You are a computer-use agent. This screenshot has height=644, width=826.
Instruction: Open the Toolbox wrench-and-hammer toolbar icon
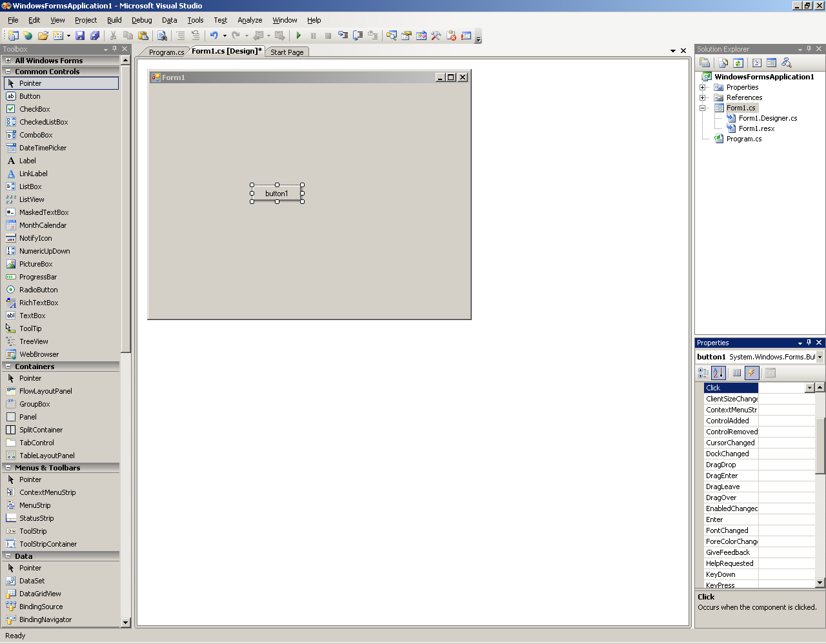436,35
